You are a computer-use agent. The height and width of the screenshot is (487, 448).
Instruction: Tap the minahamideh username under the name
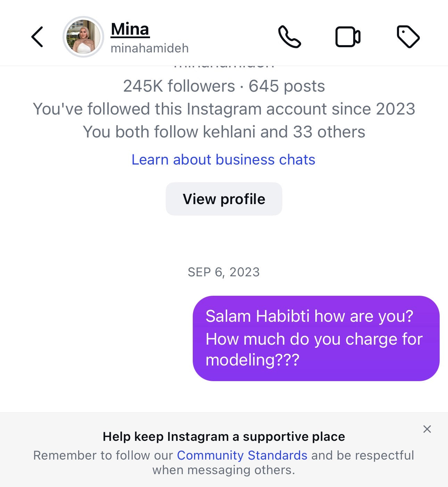tap(150, 48)
